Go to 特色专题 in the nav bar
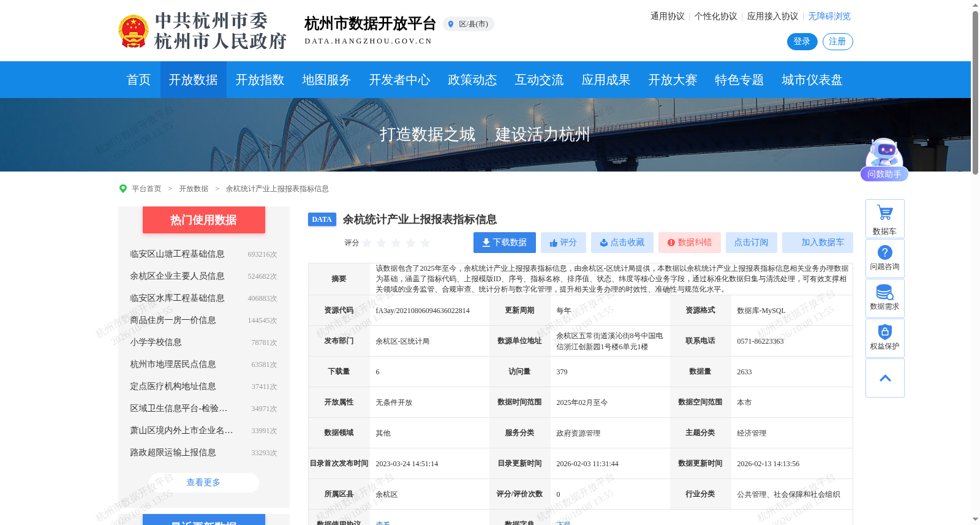This screenshot has width=980, height=525. pos(739,80)
